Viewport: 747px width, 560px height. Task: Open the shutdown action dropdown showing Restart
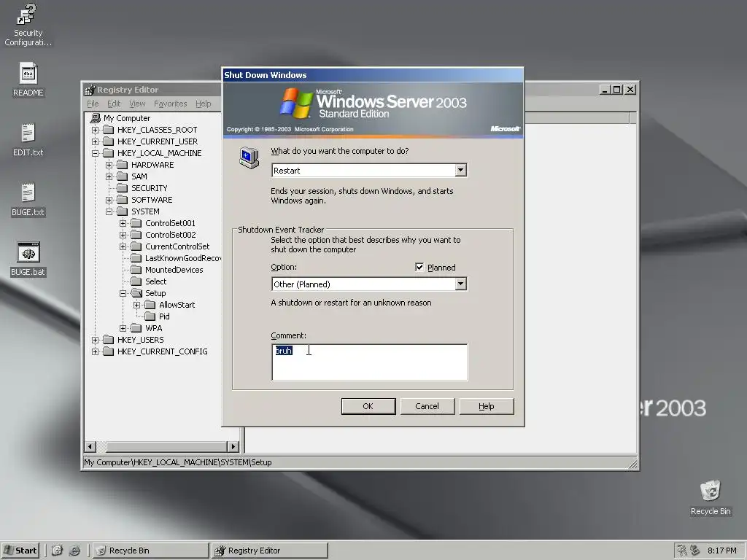click(460, 171)
